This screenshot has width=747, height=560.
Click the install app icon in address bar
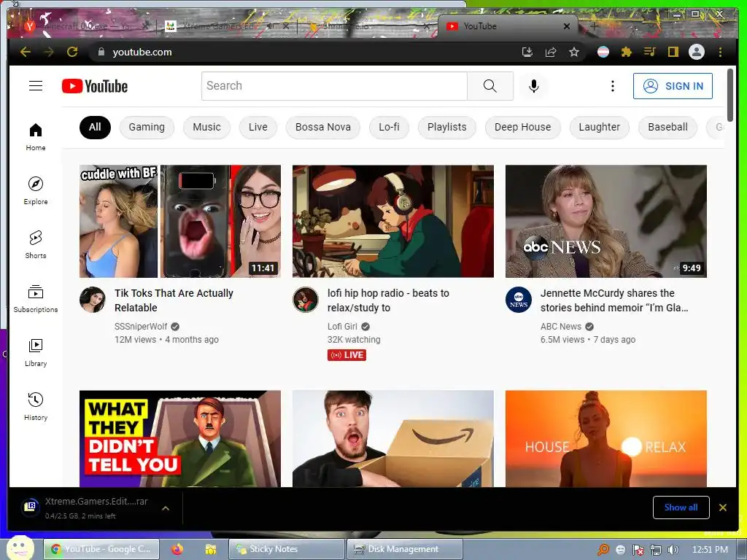527,52
